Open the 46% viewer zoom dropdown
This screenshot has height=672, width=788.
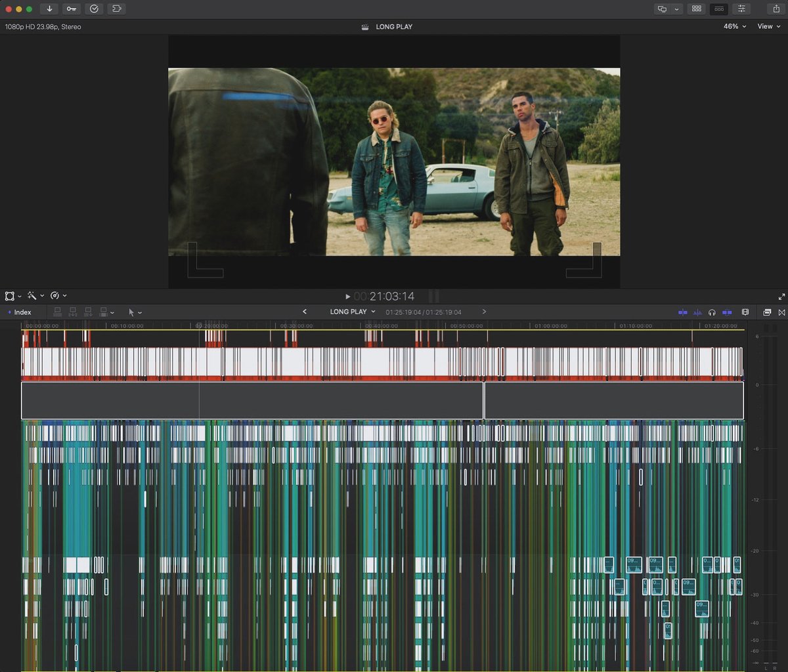[x=735, y=27]
